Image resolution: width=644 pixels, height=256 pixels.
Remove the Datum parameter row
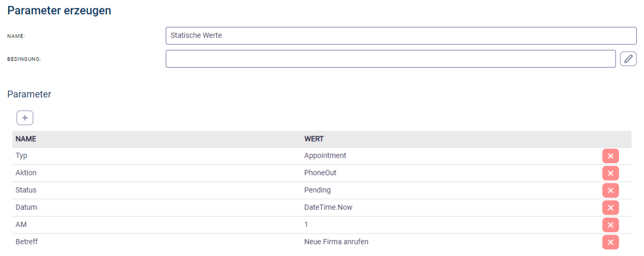point(610,208)
